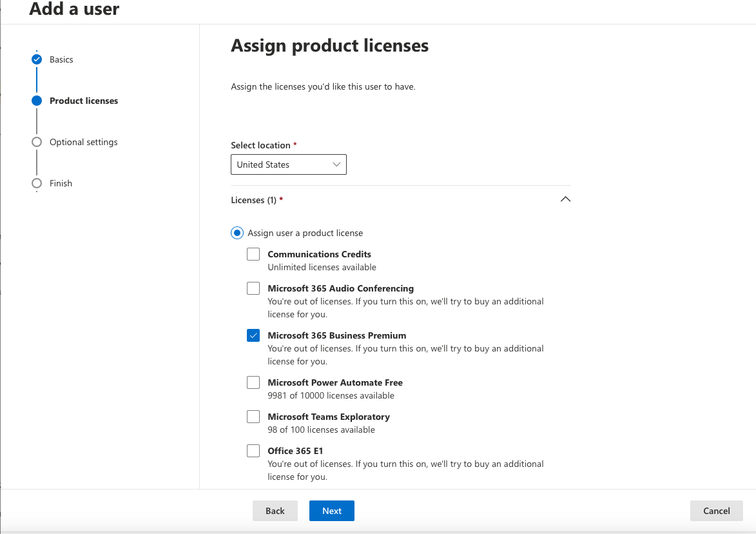
Task: Click the Assign user a product license label
Action: click(305, 233)
